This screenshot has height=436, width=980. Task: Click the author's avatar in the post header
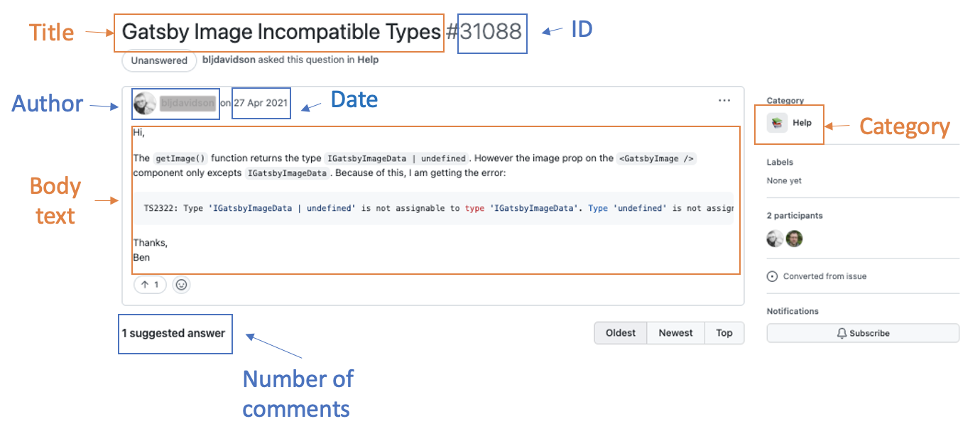pyautogui.click(x=145, y=104)
